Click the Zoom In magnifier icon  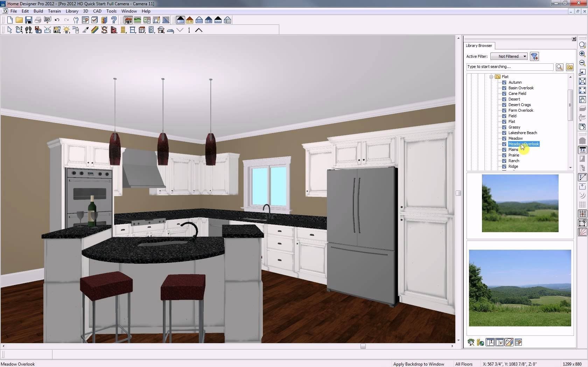pyautogui.click(x=582, y=54)
